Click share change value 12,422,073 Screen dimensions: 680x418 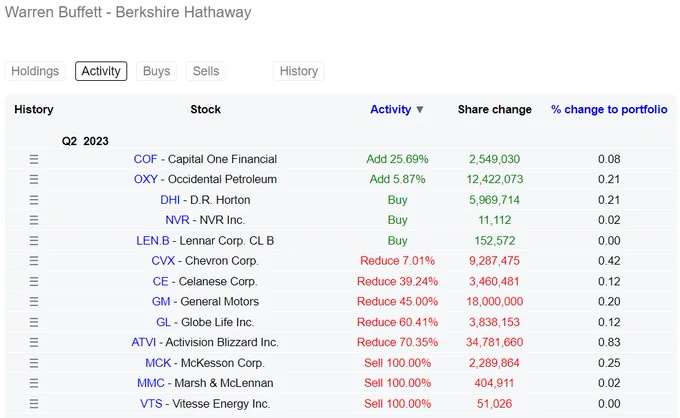495,179
